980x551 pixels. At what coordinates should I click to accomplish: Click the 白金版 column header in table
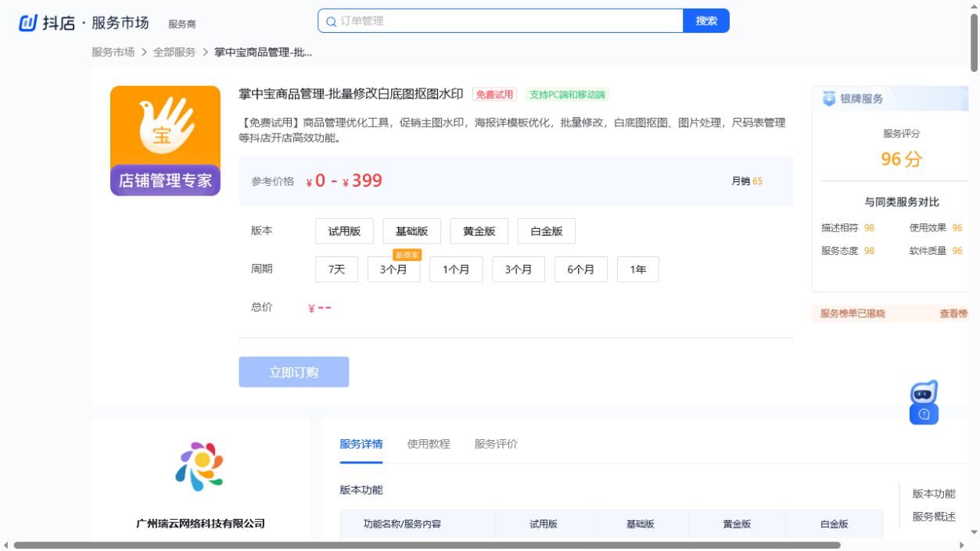point(834,524)
